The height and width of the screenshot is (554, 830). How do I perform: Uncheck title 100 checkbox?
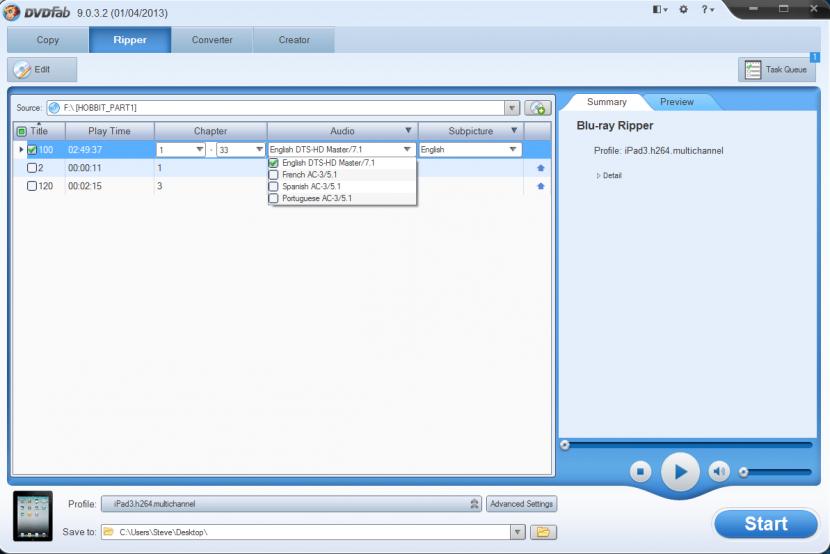[32, 150]
